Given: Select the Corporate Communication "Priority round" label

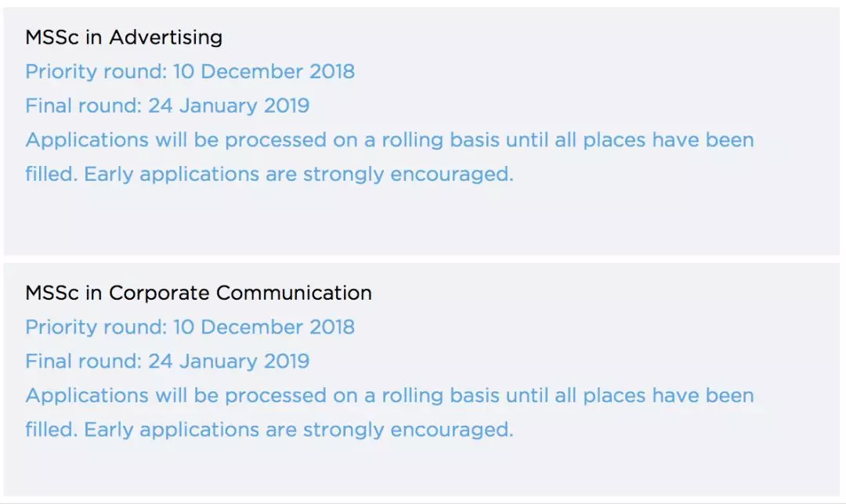Looking at the screenshot, I should [x=96, y=327].
